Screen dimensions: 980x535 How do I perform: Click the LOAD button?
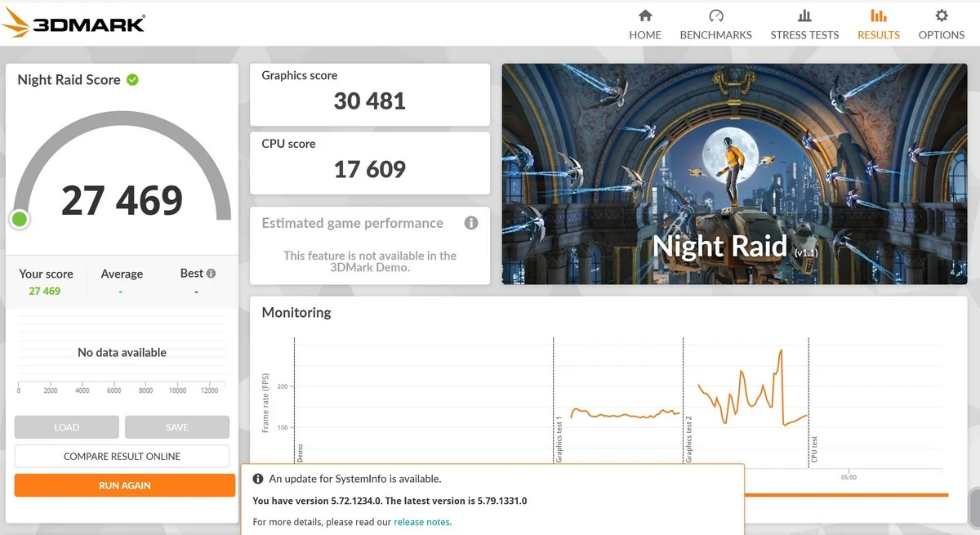click(67, 427)
